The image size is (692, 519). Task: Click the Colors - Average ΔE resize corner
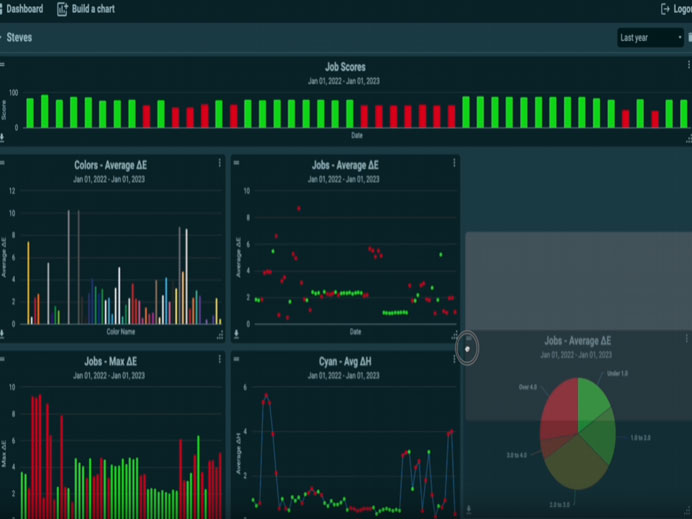click(220, 335)
